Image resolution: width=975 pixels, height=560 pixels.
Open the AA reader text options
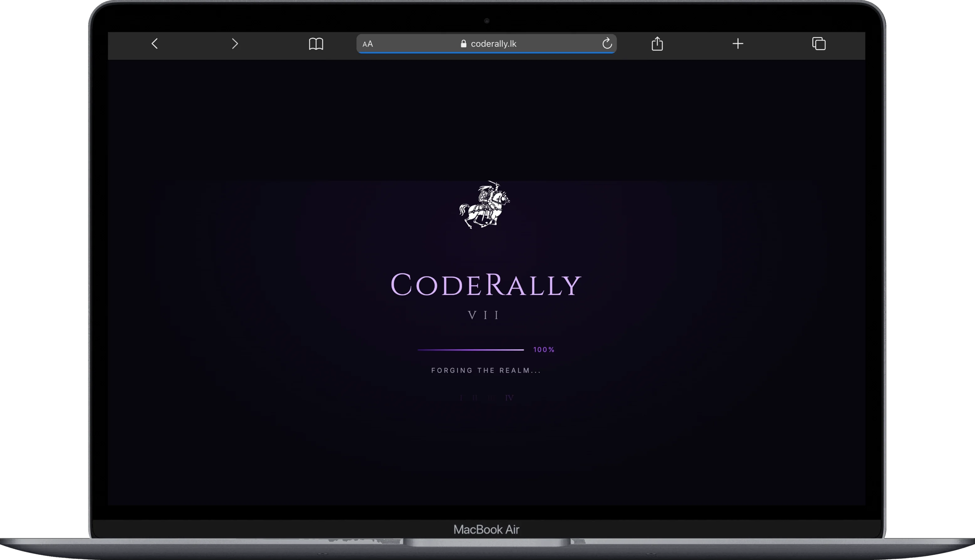click(x=368, y=44)
